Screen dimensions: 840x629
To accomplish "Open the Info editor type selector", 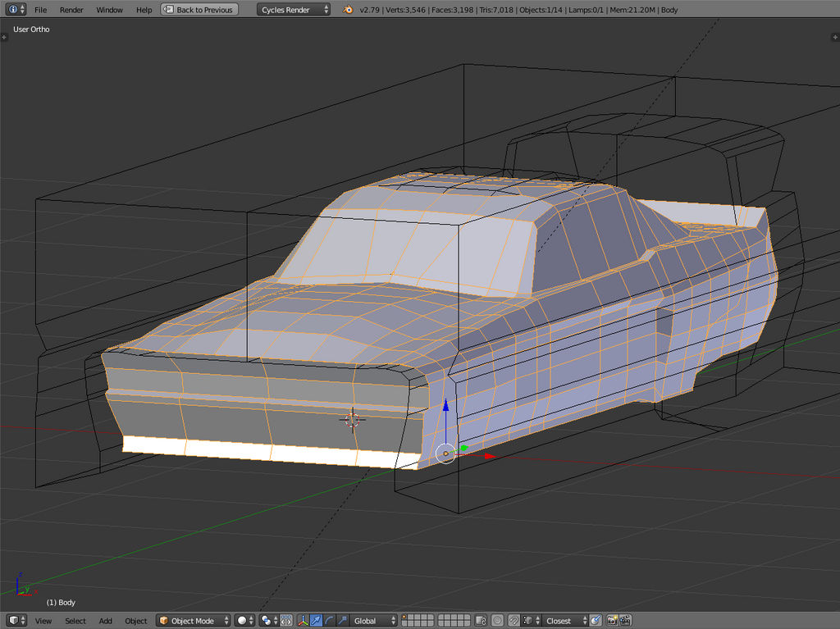I will (16, 10).
